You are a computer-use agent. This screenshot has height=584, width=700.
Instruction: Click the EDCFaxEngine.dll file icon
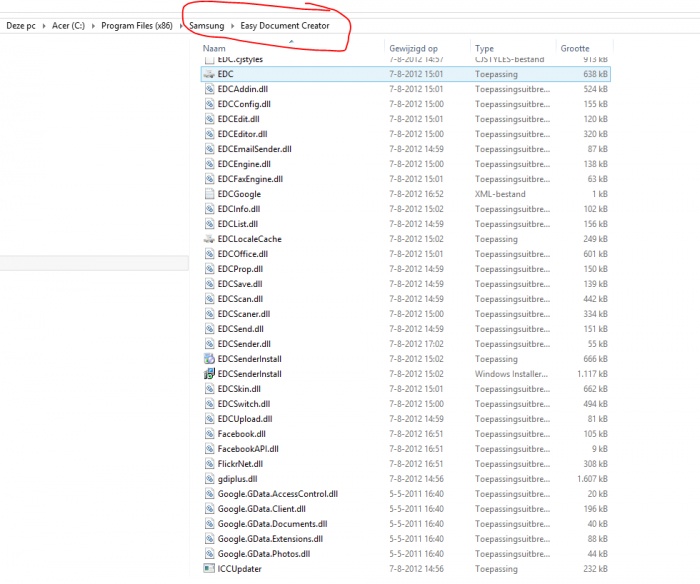coord(209,179)
